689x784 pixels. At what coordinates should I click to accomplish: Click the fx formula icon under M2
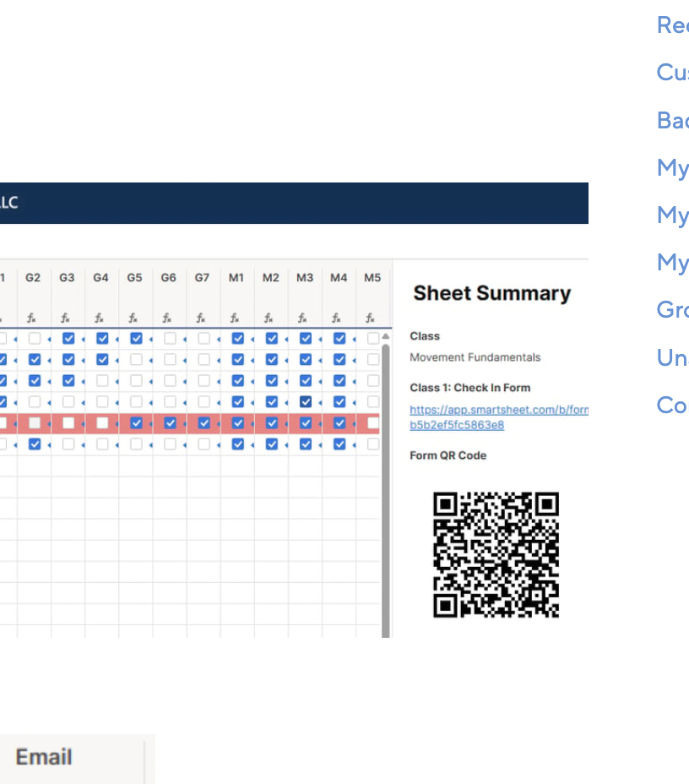pyautogui.click(x=269, y=318)
